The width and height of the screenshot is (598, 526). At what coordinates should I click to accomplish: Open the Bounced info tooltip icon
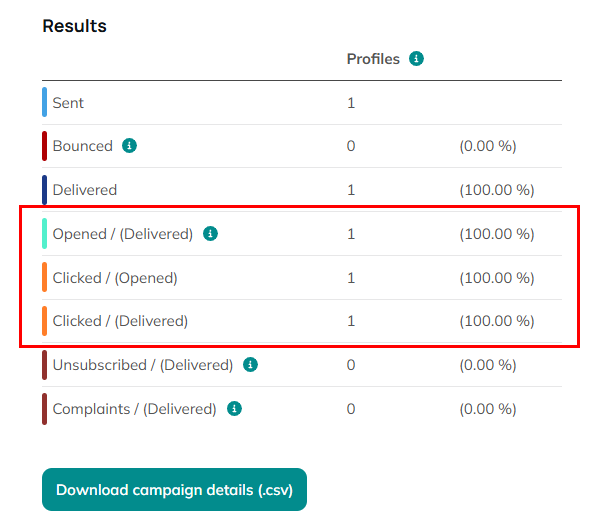click(129, 146)
